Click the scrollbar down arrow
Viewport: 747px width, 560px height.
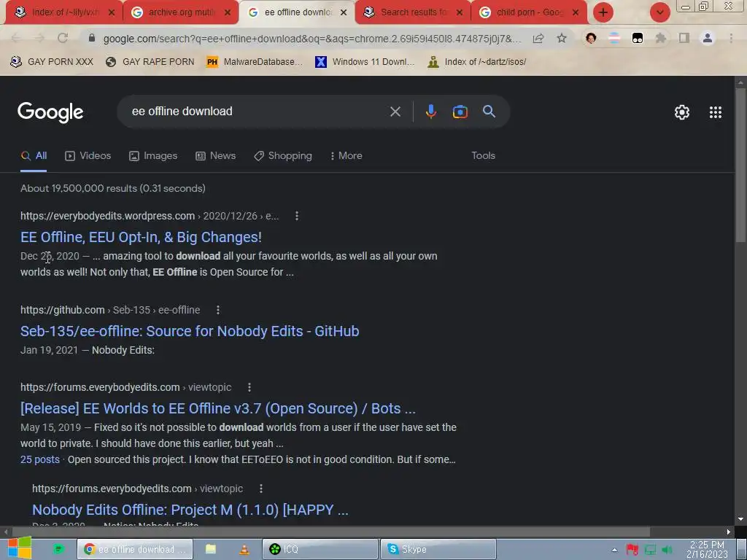point(740,519)
